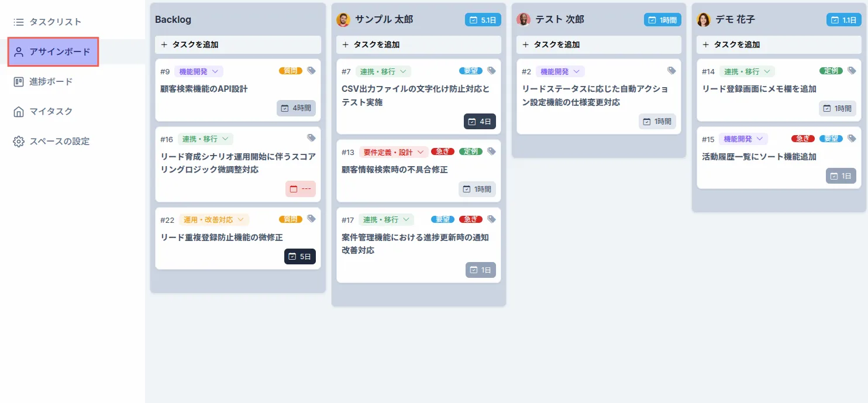This screenshot has height=403, width=868.
Task: Click the tag icon on card #16
Action: (x=312, y=138)
